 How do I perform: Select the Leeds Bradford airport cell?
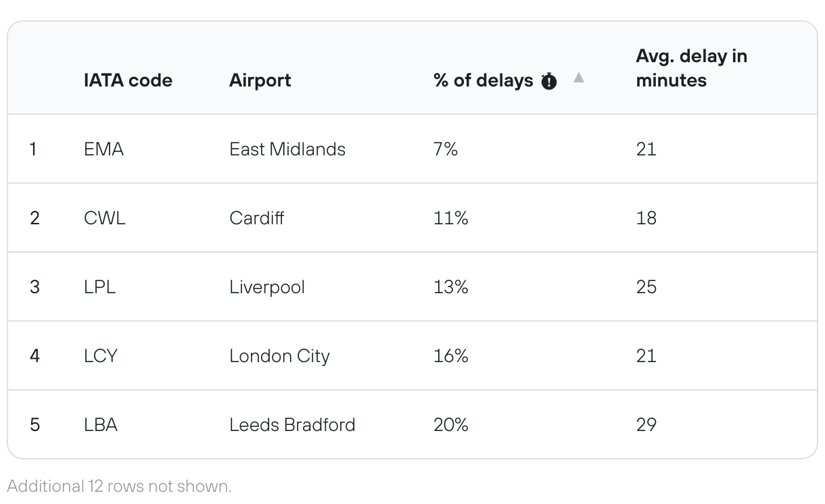coord(292,425)
